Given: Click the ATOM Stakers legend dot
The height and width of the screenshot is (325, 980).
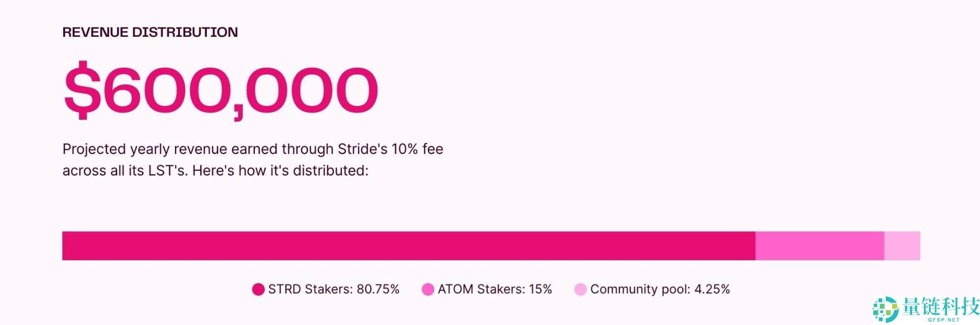Looking at the screenshot, I should (x=428, y=290).
